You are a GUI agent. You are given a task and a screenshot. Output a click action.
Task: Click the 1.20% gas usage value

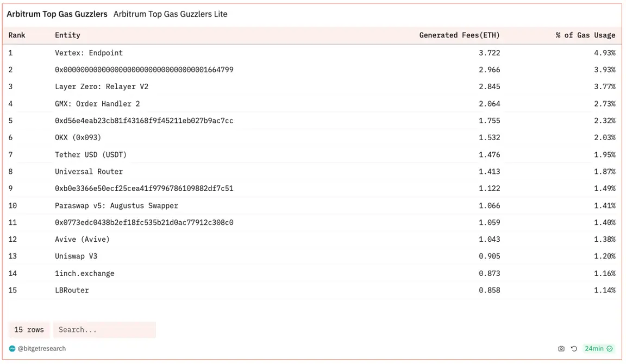pyautogui.click(x=605, y=256)
